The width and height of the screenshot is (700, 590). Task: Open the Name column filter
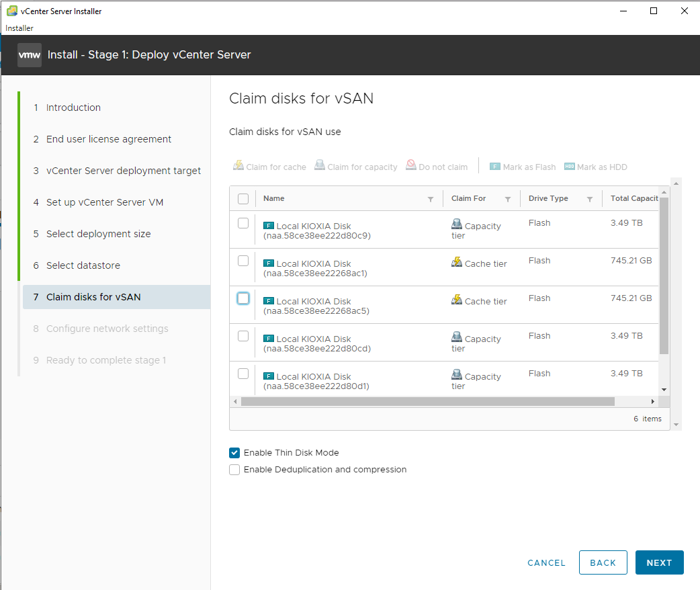[x=431, y=199]
